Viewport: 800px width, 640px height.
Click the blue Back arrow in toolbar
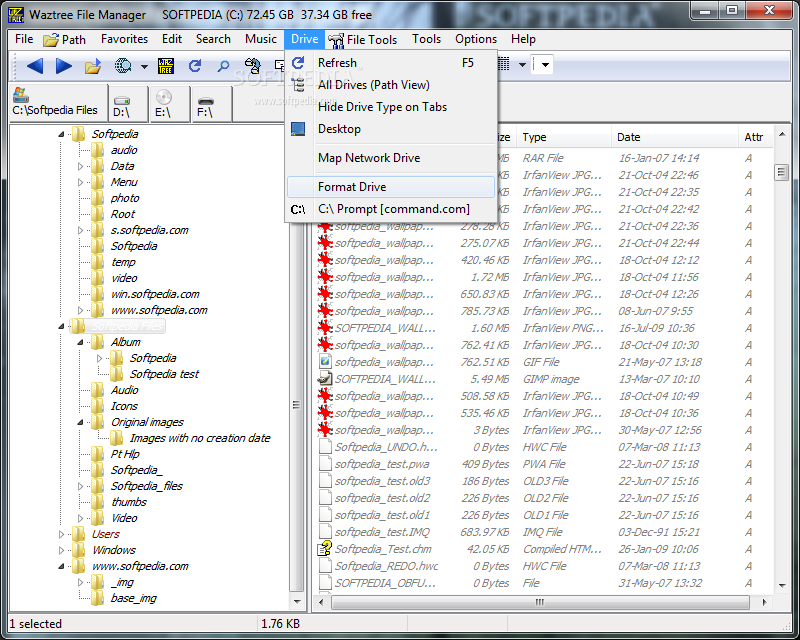35,66
